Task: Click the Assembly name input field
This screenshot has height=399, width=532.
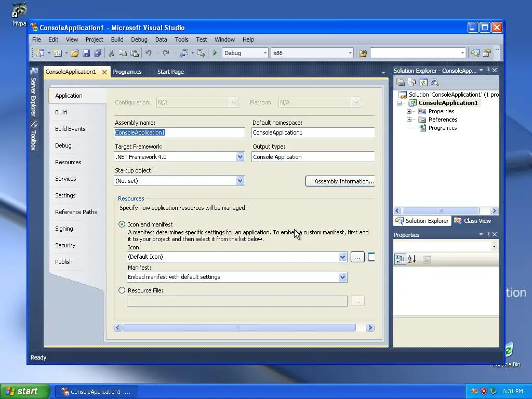Action: [179, 132]
